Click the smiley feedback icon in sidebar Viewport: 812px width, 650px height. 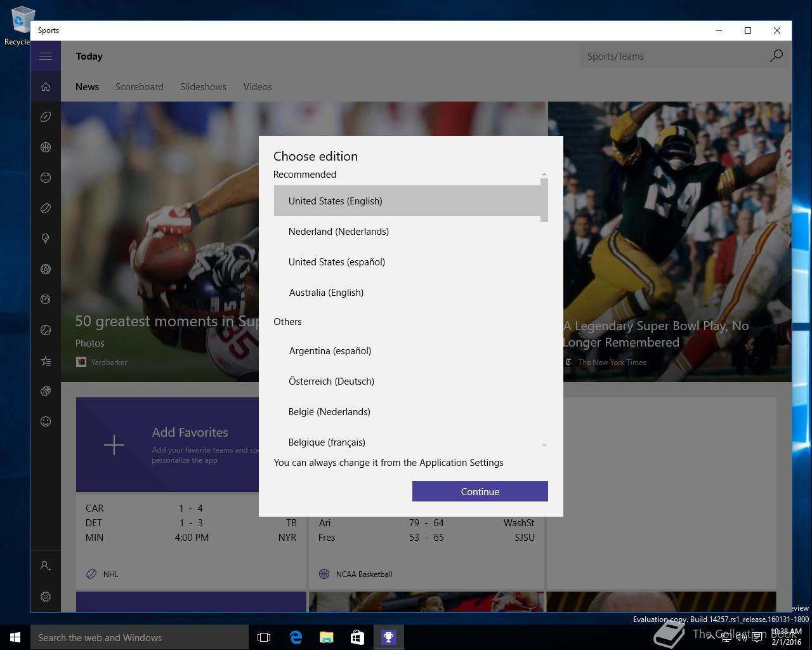click(x=46, y=421)
